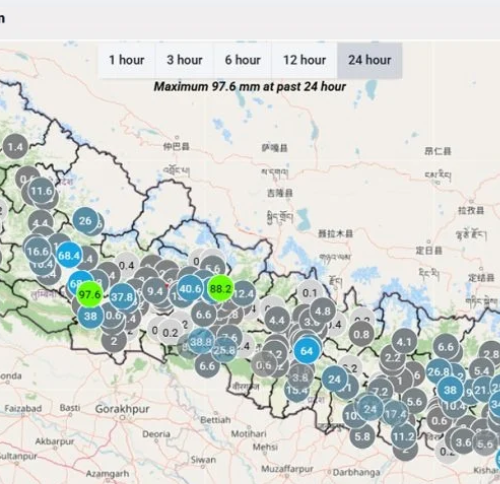Click the Akbarpur map label

click(x=55, y=441)
